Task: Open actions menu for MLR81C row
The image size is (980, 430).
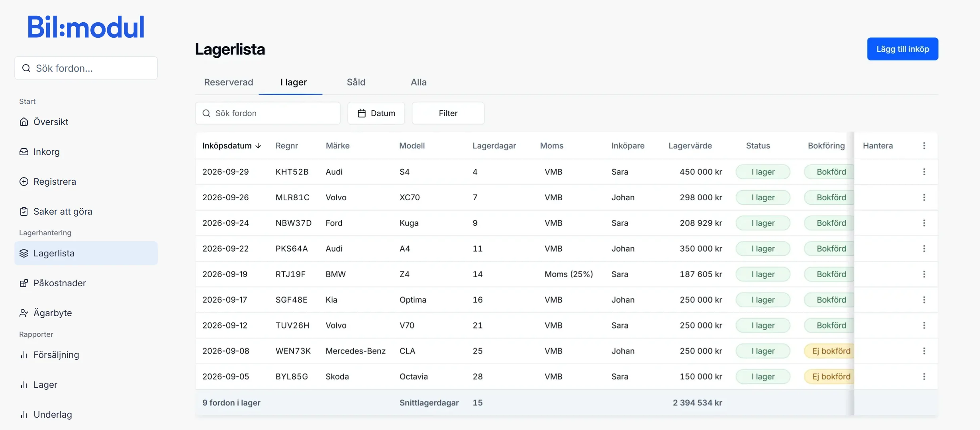Action: tap(924, 197)
